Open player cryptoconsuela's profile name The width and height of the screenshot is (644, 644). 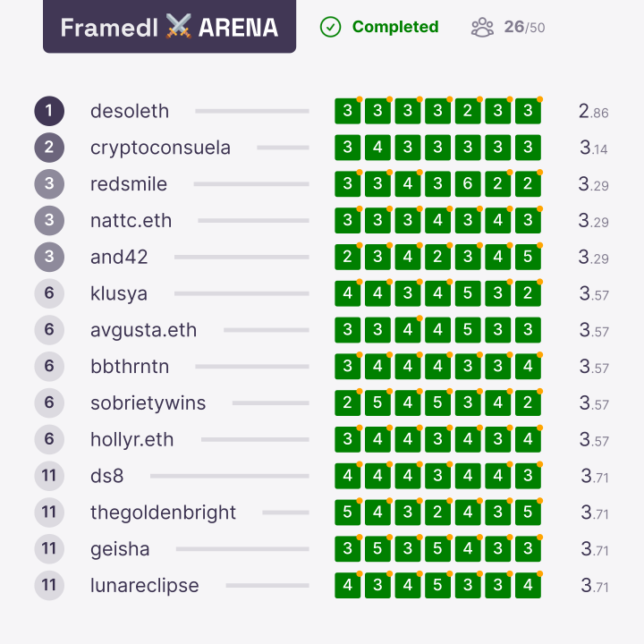pyautogui.click(x=160, y=148)
